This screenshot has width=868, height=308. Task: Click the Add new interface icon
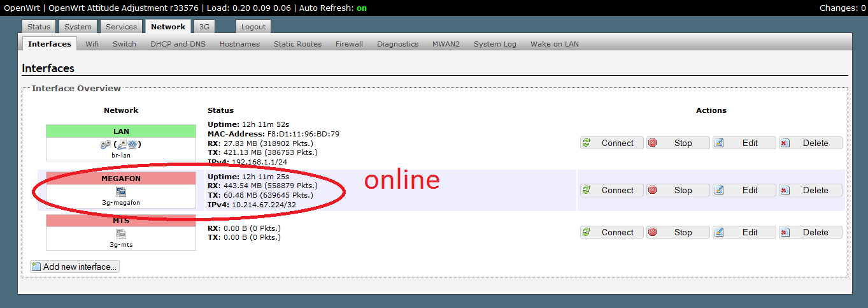[x=36, y=267]
